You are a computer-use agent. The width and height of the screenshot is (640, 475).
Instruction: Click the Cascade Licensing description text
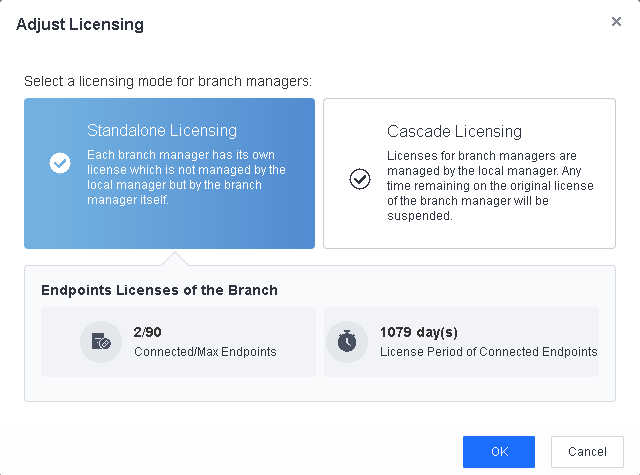pyautogui.click(x=490, y=186)
